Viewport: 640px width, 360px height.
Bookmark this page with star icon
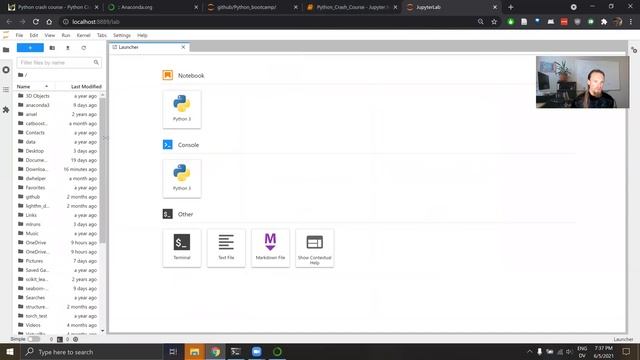tap(494, 22)
